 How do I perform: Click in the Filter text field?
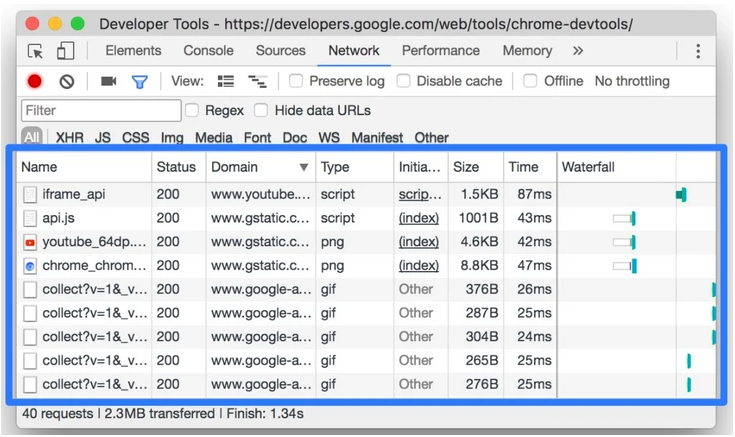point(101,110)
